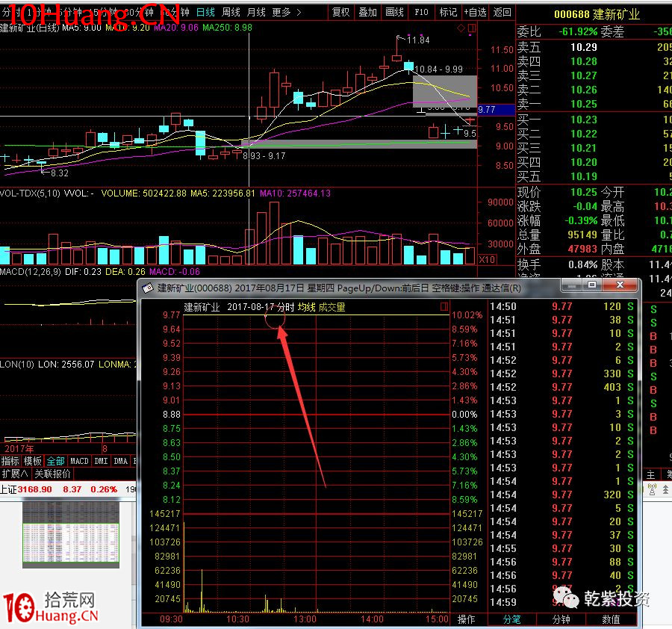Click the 9.77 price label on main chart axis
The height and width of the screenshot is (629, 672).
point(496,109)
